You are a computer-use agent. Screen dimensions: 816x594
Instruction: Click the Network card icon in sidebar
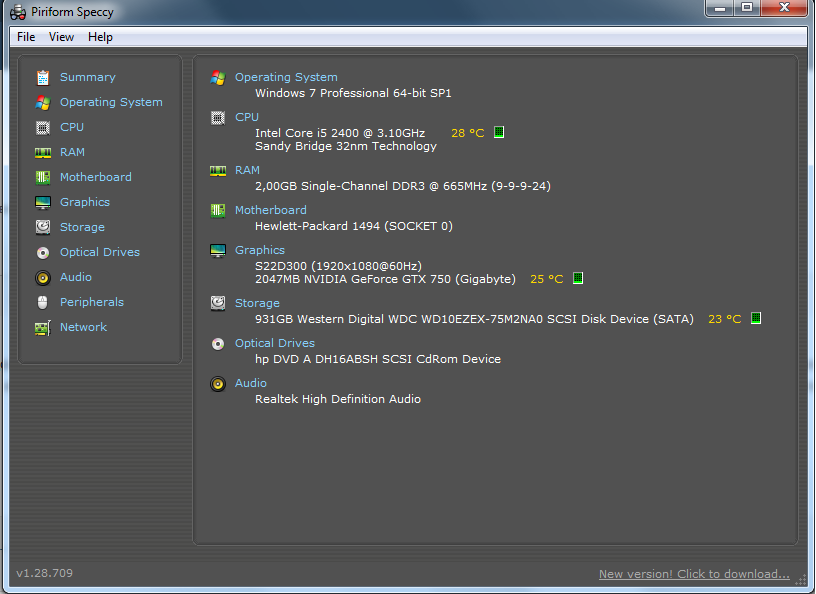pyautogui.click(x=43, y=328)
